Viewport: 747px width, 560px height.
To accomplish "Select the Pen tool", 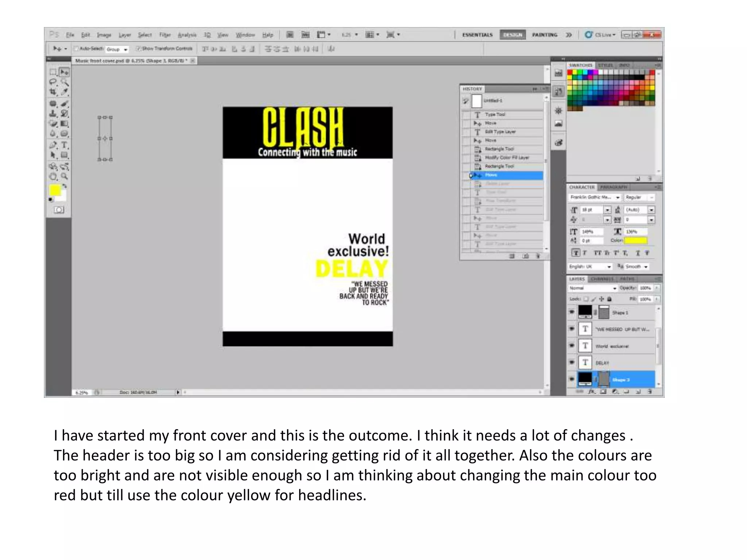I will [53, 145].
